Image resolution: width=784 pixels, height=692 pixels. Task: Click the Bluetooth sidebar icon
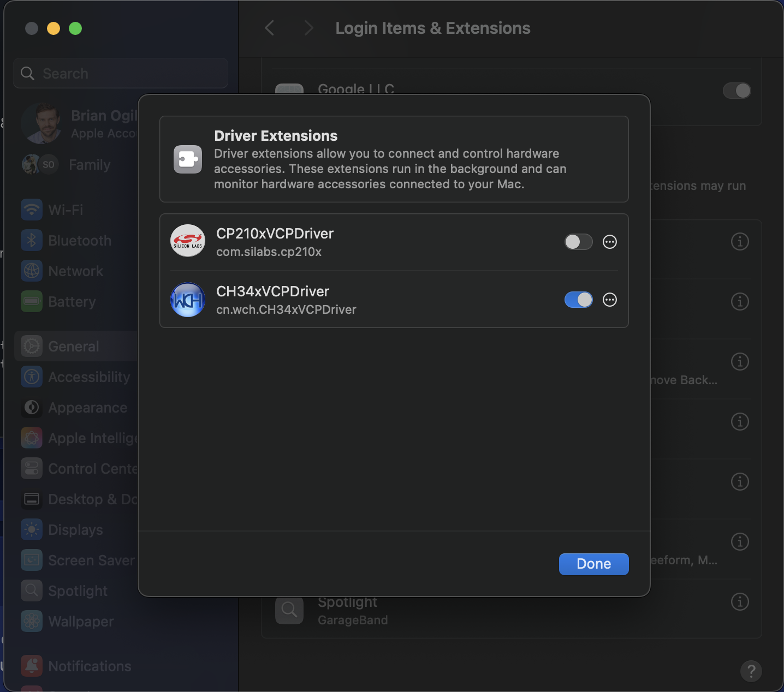32,241
